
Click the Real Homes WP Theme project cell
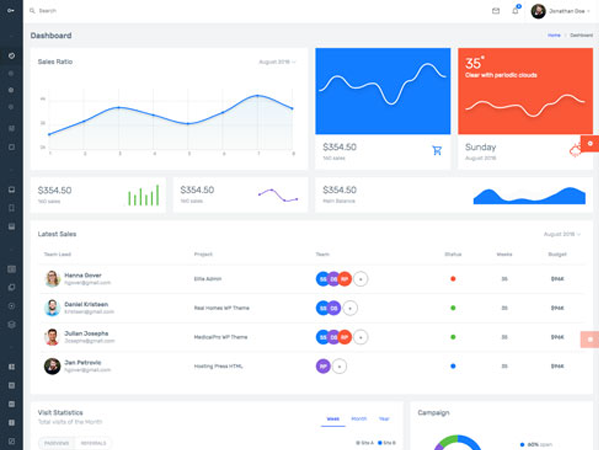click(x=222, y=308)
